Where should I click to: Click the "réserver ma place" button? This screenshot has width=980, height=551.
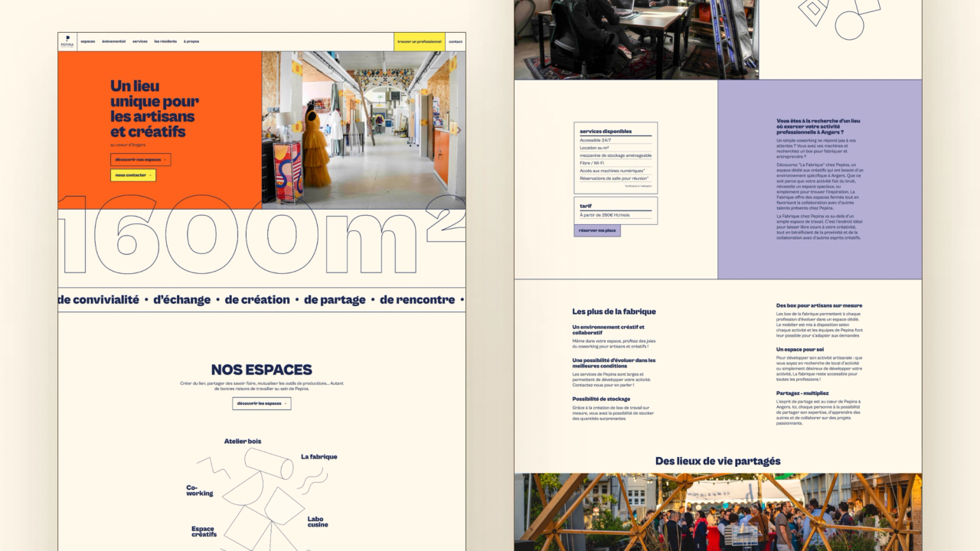point(597,230)
